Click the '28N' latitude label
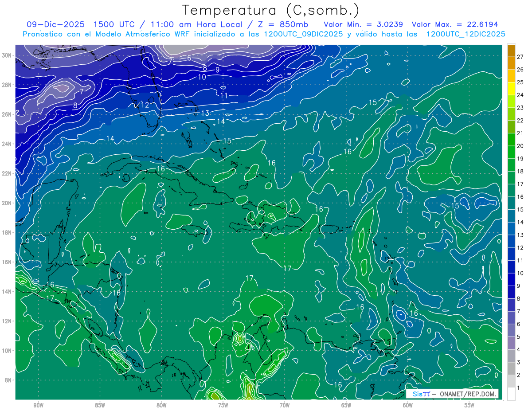532x411 pixels. point(7,85)
